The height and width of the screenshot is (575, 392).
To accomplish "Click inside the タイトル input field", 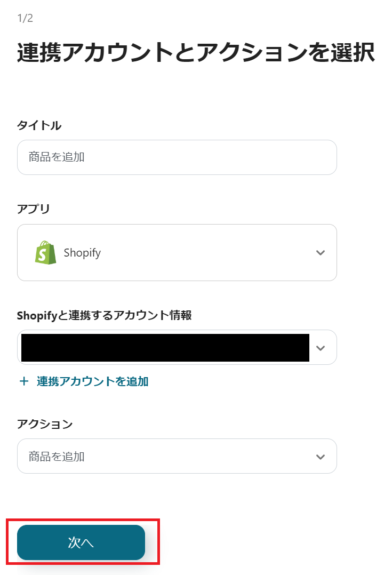I will pos(176,157).
